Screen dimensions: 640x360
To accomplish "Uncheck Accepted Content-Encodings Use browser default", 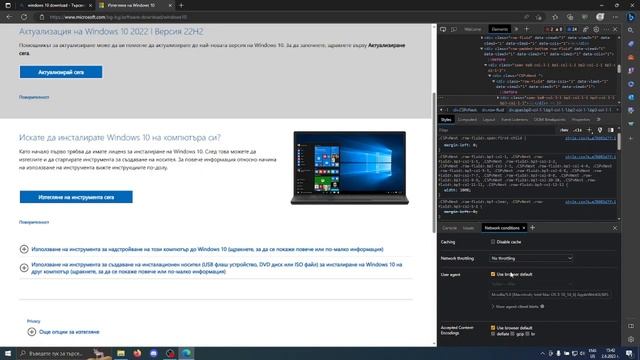I will [493, 328].
